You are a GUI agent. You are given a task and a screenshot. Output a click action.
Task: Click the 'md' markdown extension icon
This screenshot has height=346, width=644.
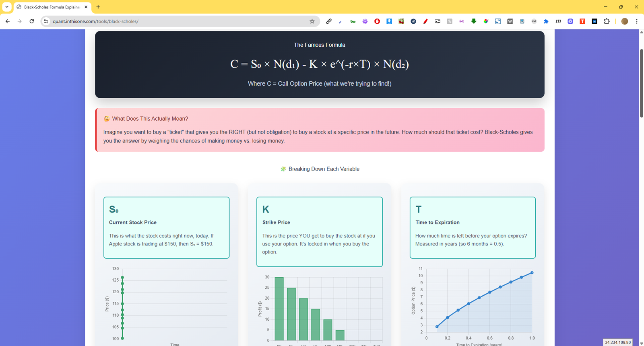pyautogui.click(x=534, y=21)
